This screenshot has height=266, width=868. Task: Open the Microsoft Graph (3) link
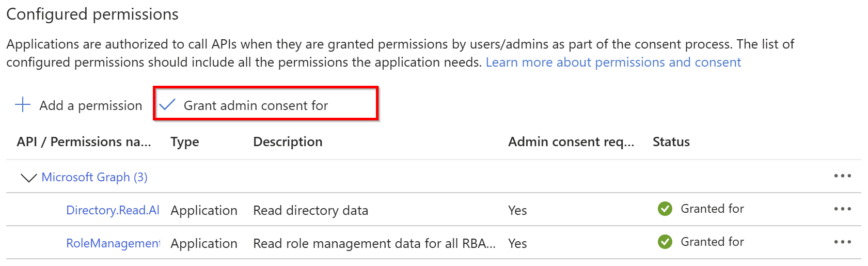[94, 177]
